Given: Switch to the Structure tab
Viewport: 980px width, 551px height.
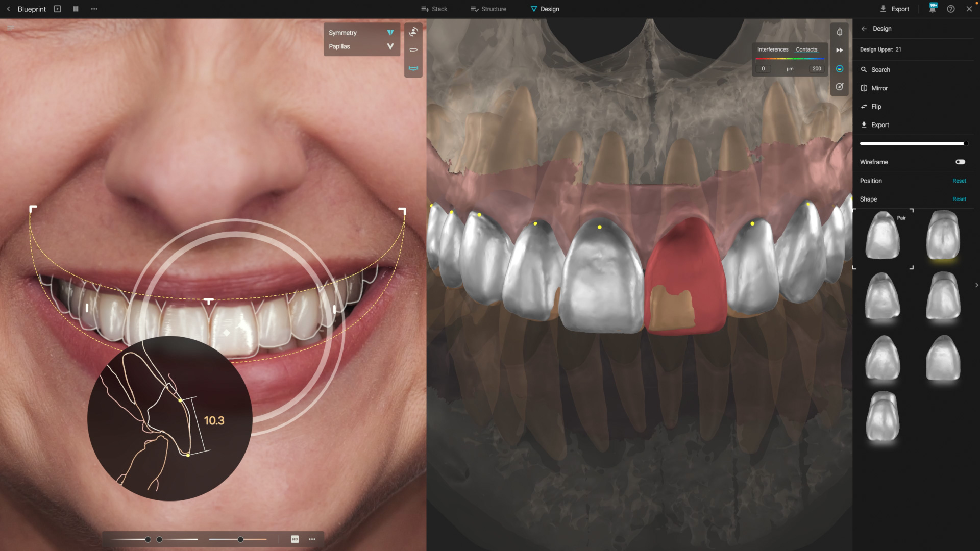Looking at the screenshot, I should coord(488,9).
